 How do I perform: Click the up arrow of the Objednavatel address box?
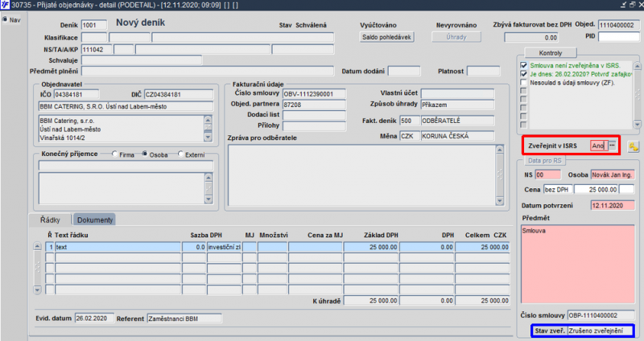[208, 119]
